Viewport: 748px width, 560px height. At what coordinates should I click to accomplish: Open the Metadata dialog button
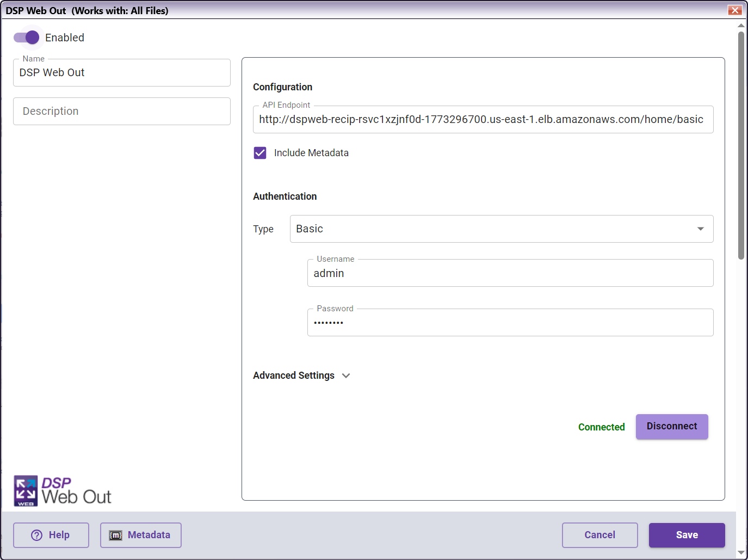coord(141,535)
